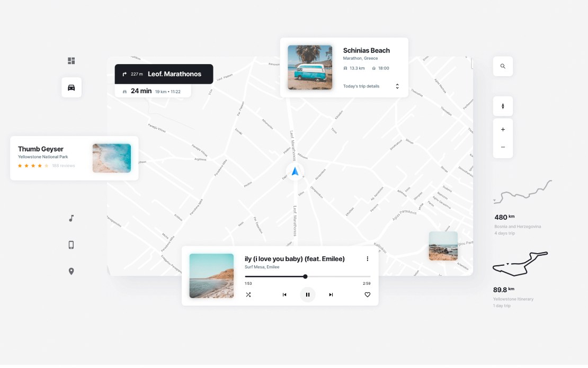Click the 2:59 song duration label
Viewport: 588px width, 368px height.
coord(367,283)
